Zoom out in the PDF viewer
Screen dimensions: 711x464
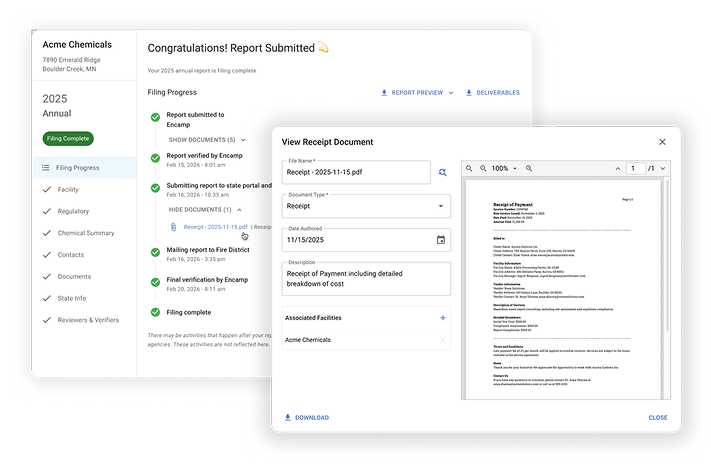click(x=483, y=169)
